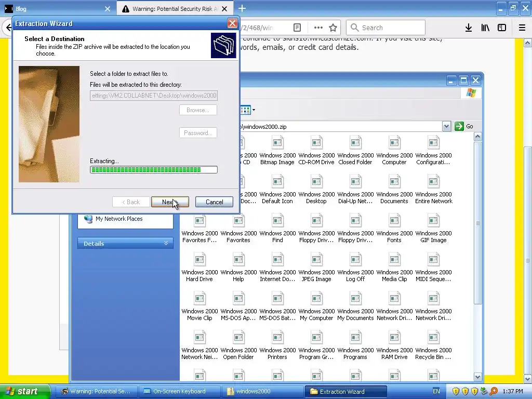Select Windows 2000 MIDI Sequence file
Viewport: 532px width, 399px height.
coord(433,268)
